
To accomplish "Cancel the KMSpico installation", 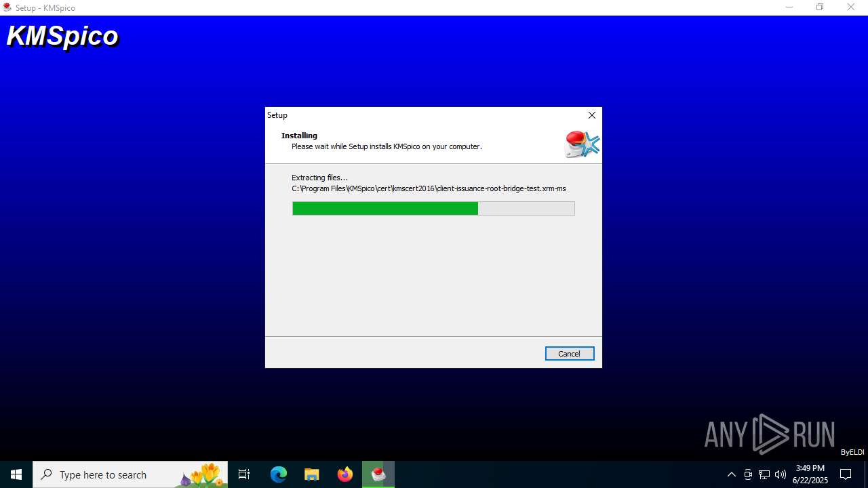I will click(x=570, y=353).
